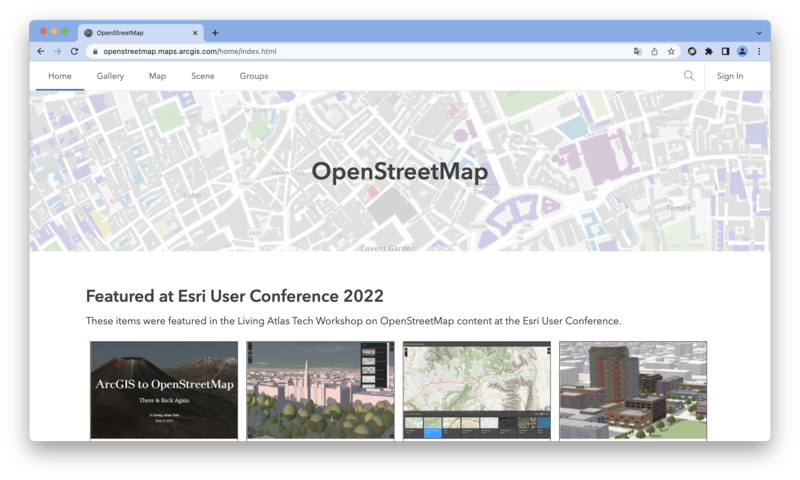The height and width of the screenshot is (480, 800).
Task: Open the Chrome three-dot menu
Action: pyautogui.click(x=759, y=51)
